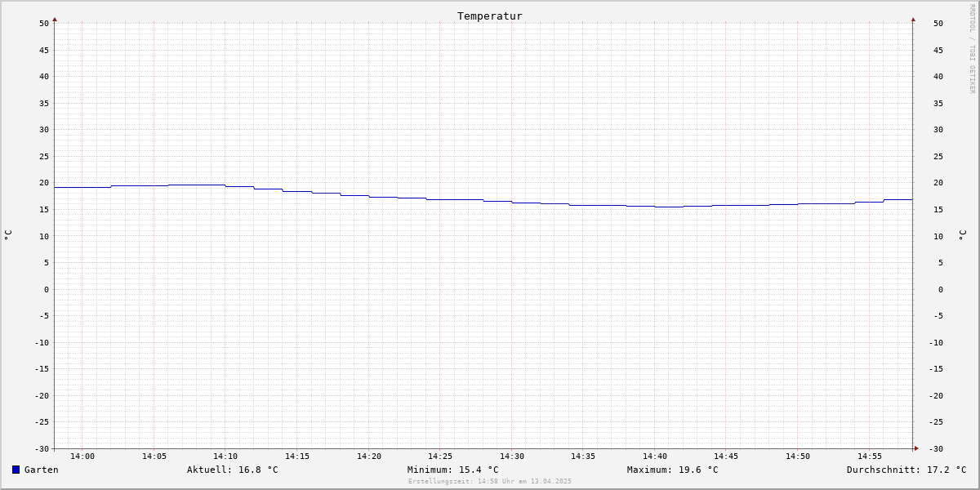Click the 30 label on the left axis

point(44,130)
